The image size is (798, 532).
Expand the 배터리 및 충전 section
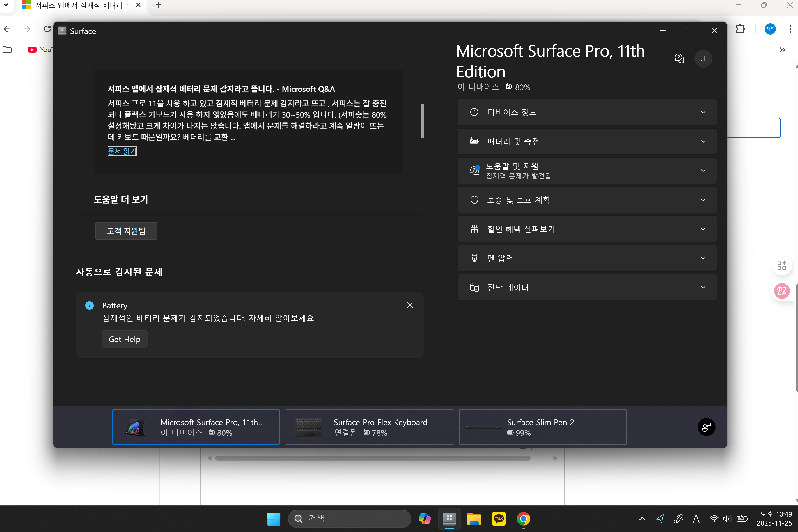(587, 141)
